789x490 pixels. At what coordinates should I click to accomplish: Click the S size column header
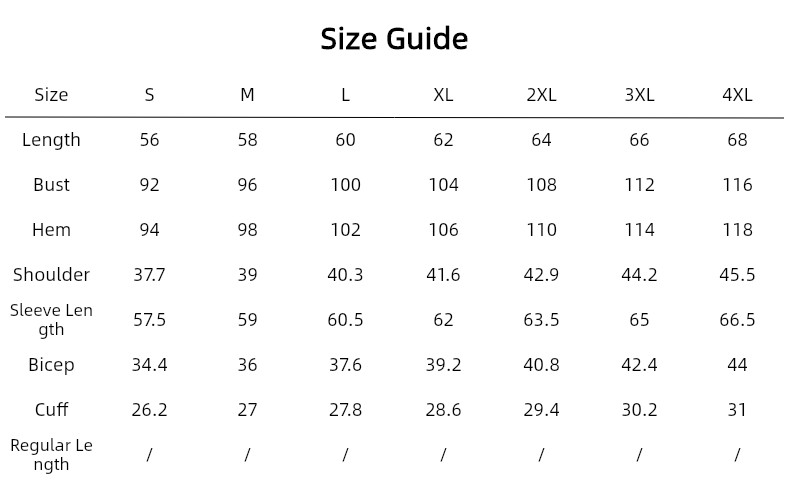tap(149, 95)
